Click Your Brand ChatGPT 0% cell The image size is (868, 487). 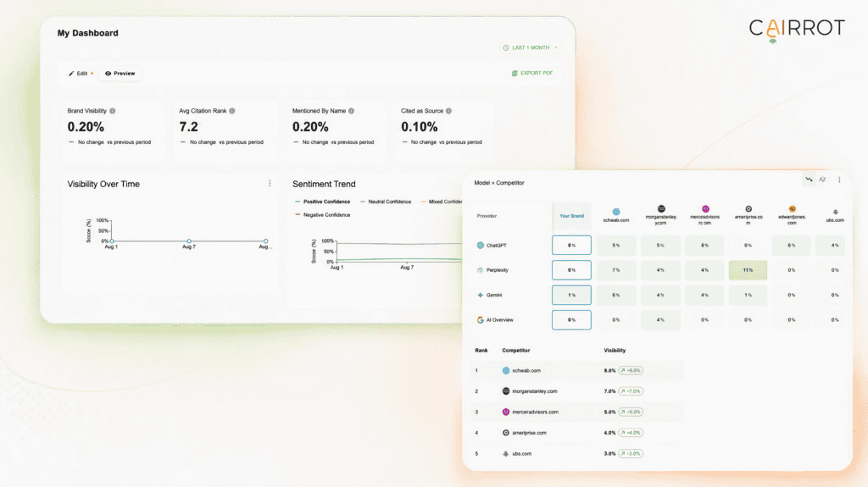tap(571, 245)
